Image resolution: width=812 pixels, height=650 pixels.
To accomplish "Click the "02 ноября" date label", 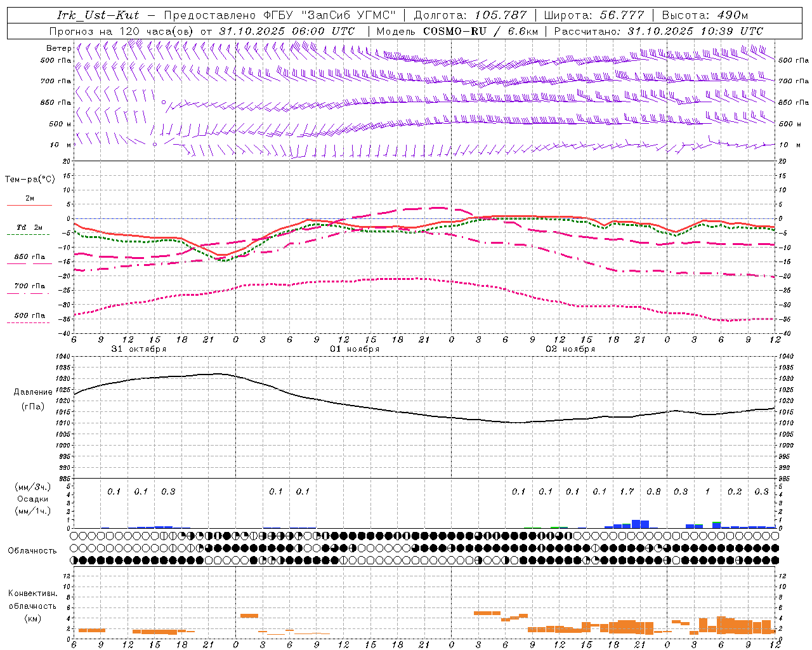I will (570, 349).
